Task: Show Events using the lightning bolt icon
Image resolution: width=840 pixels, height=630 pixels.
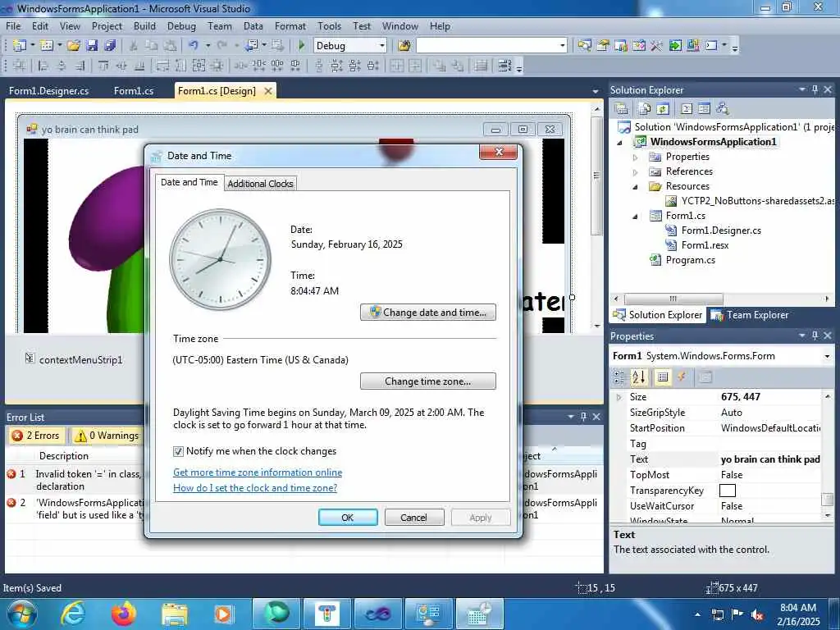Action: pos(682,377)
